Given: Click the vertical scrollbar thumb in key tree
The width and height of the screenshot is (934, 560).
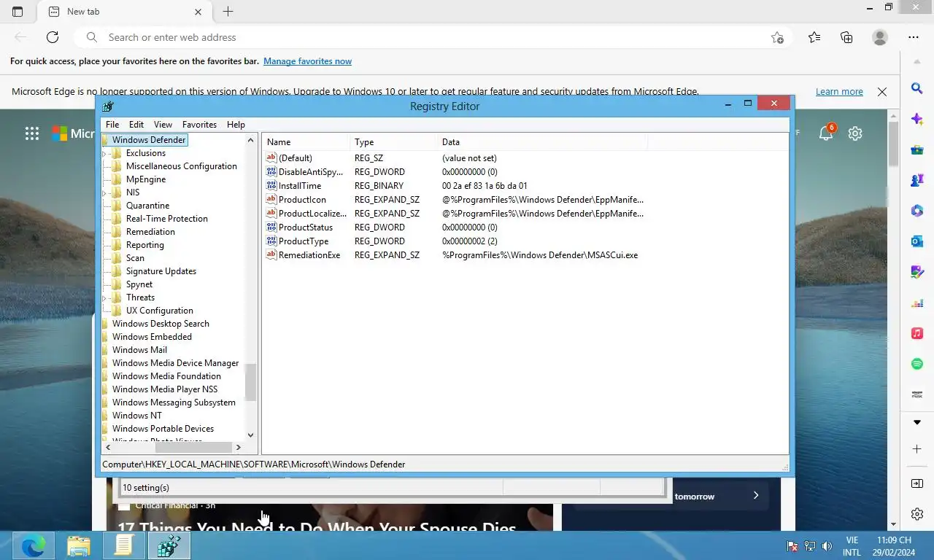Looking at the screenshot, I should (x=251, y=382).
